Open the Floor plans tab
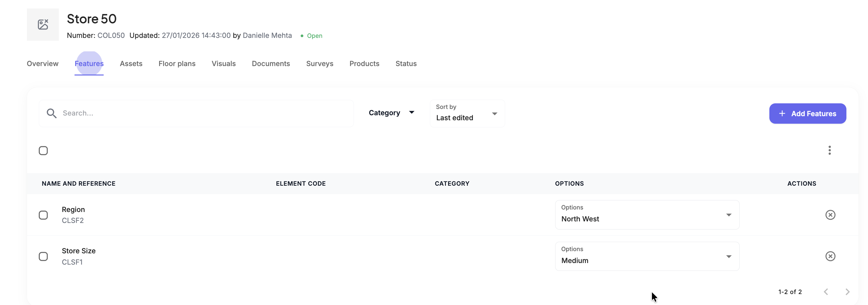Image resolution: width=868 pixels, height=305 pixels. 177,63
